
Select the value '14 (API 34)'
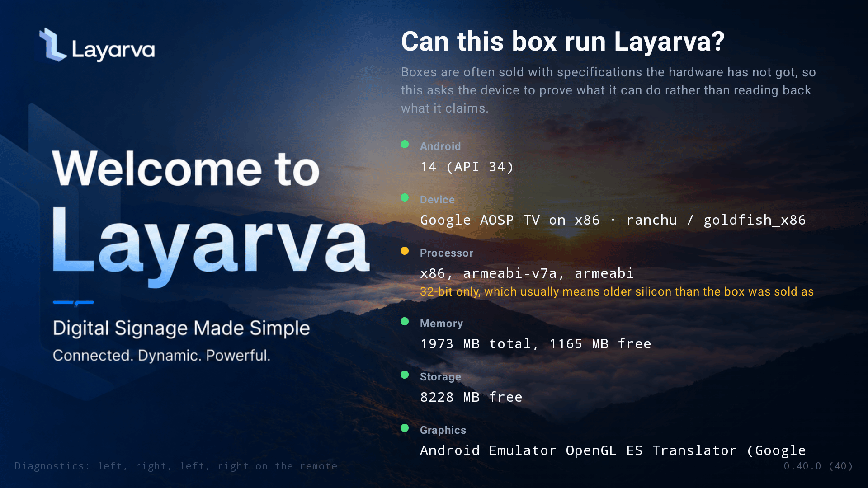coord(467,167)
